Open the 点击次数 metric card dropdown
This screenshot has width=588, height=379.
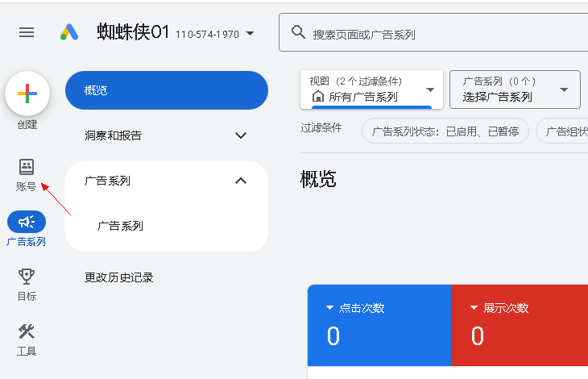pos(329,308)
